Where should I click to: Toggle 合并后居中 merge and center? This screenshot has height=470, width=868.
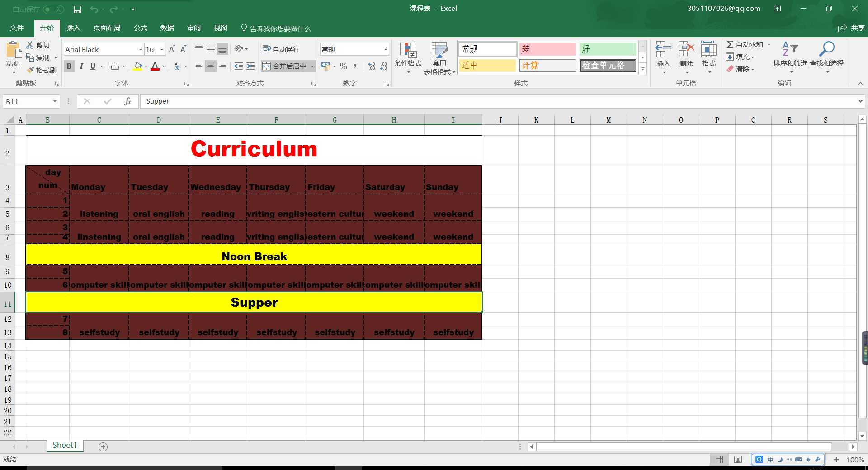(285, 66)
